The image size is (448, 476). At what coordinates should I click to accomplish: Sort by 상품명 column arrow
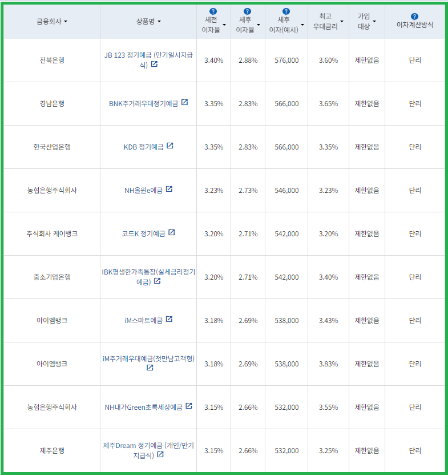pyautogui.click(x=159, y=22)
